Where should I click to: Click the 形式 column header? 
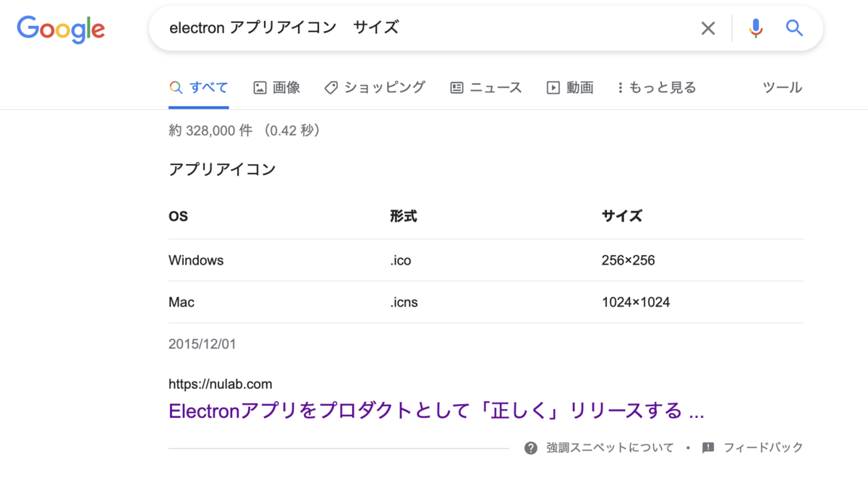[403, 216]
